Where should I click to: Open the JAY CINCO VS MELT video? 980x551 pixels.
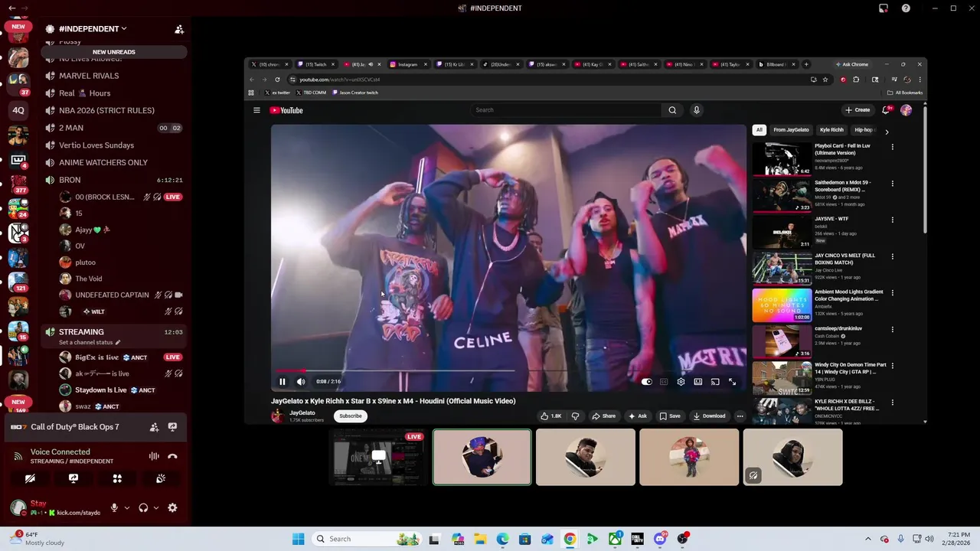[782, 269]
